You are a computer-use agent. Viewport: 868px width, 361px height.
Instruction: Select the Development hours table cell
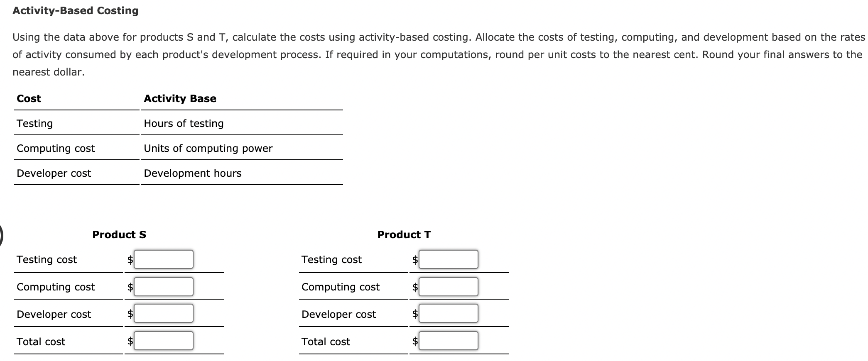pyautogui.click(x=193, y=173)
